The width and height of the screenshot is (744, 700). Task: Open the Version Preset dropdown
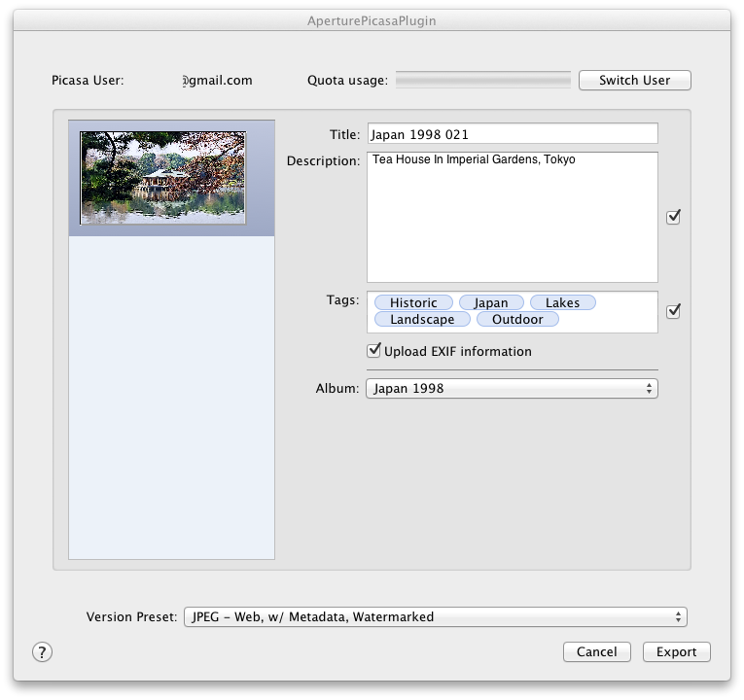pos(436,616)
